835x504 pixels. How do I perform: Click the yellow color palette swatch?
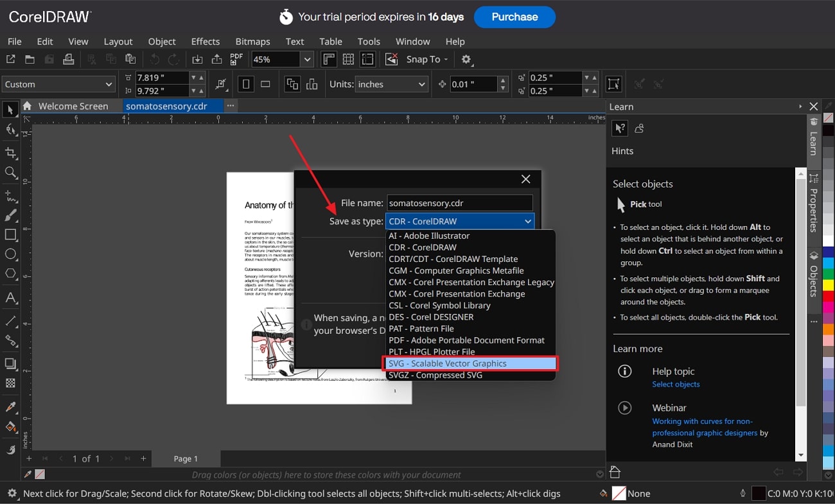829,285
